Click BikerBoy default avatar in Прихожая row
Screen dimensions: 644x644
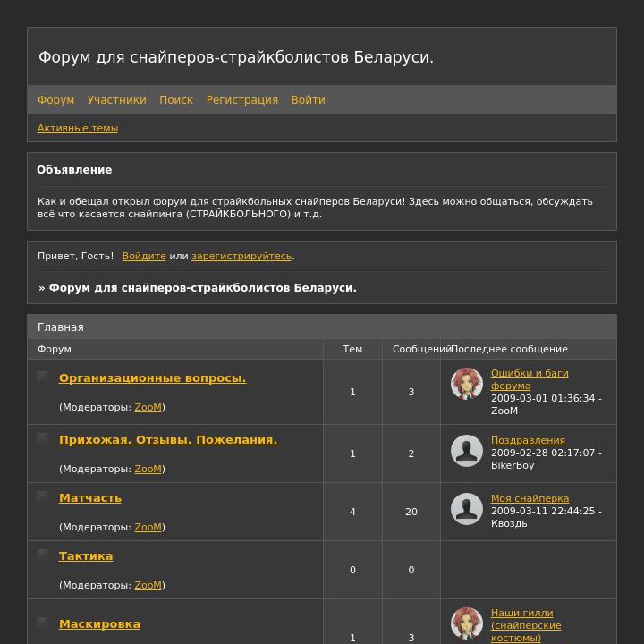coord(467,451)
